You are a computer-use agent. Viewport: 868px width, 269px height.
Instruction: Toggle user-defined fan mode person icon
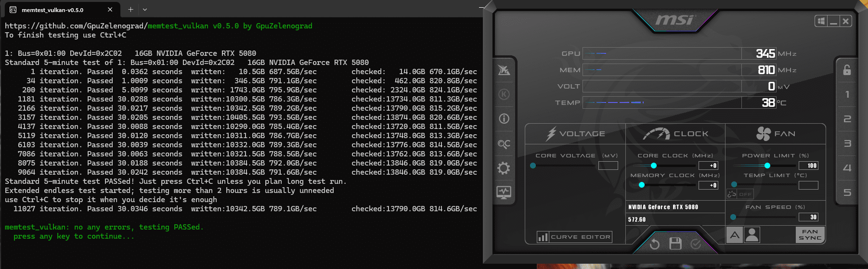click(x=751, y=235)
